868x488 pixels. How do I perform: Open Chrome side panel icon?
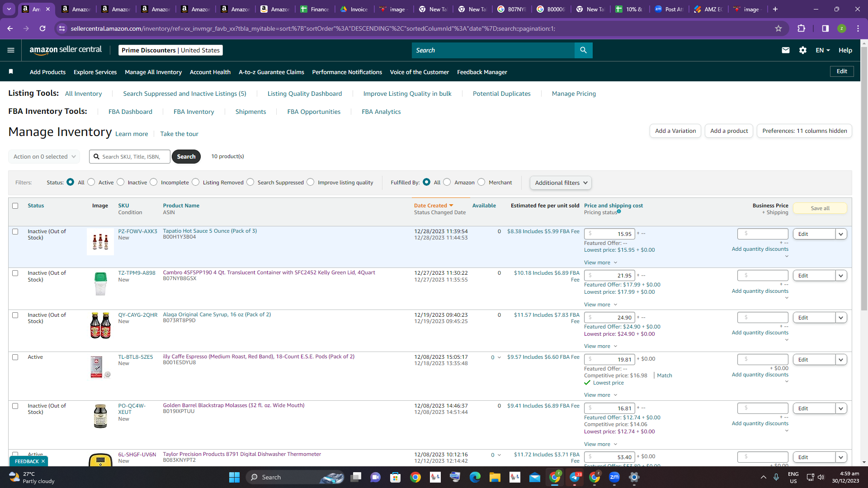826,28
